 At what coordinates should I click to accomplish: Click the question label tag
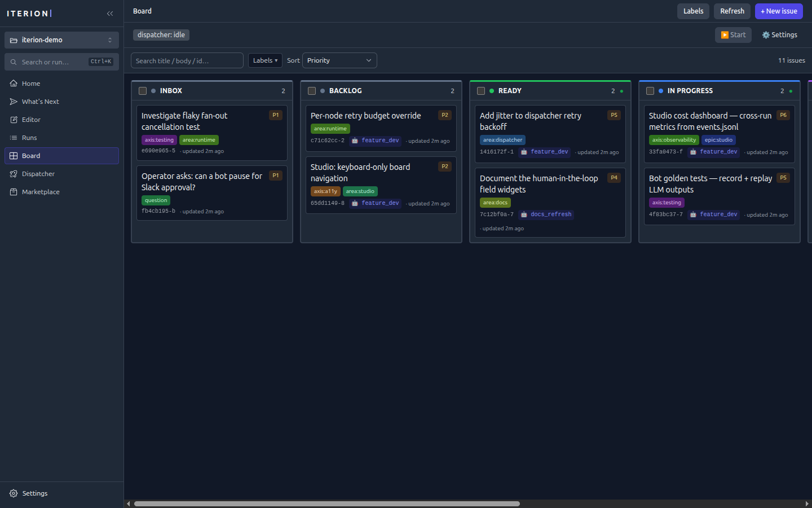click(156, 200)
